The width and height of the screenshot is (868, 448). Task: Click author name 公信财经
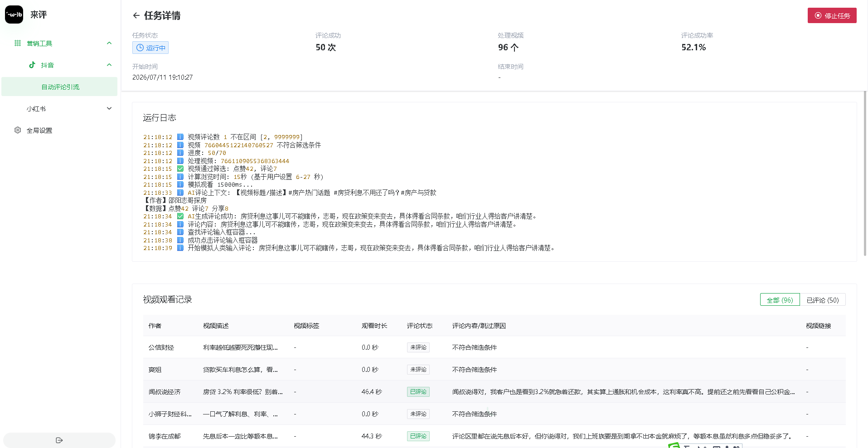(x=161, y=347)
